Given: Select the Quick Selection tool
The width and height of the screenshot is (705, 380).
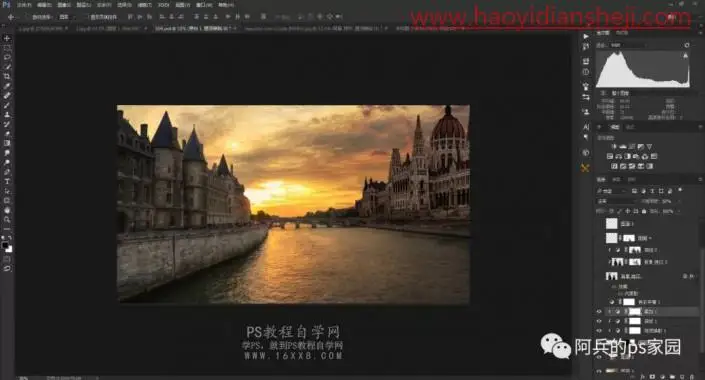Looking at the screenshot, I should (7, 67).
